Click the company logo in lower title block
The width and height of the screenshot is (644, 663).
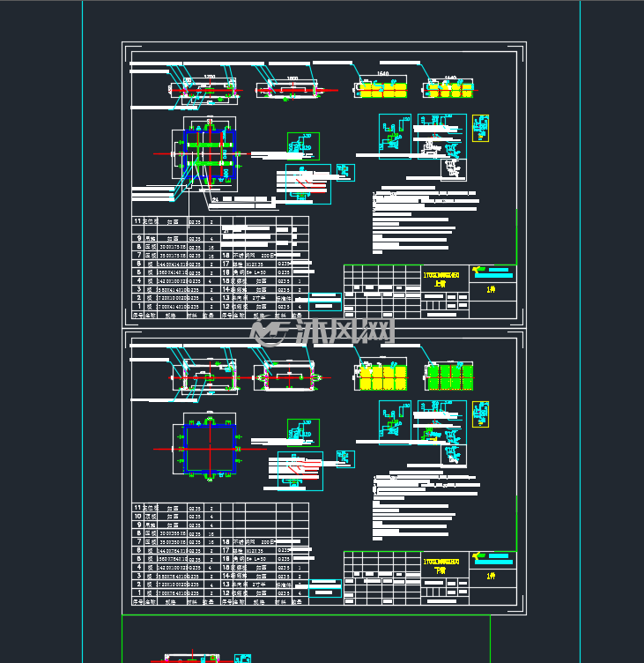tap(478, 555)
